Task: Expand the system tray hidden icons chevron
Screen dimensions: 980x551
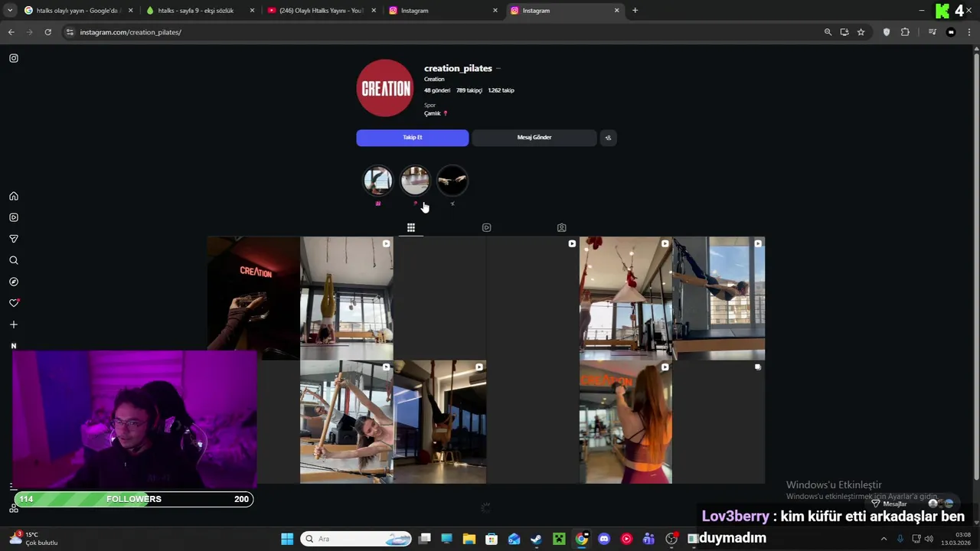Action: [x=885, y=539]
